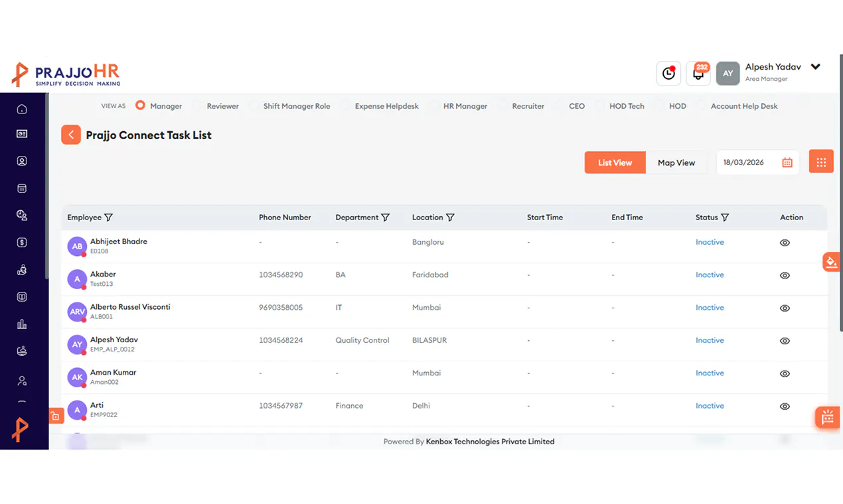This screenshot has width=843, height=504.
Task: Open the orange chat widget at bottom right
Action: 828,417
